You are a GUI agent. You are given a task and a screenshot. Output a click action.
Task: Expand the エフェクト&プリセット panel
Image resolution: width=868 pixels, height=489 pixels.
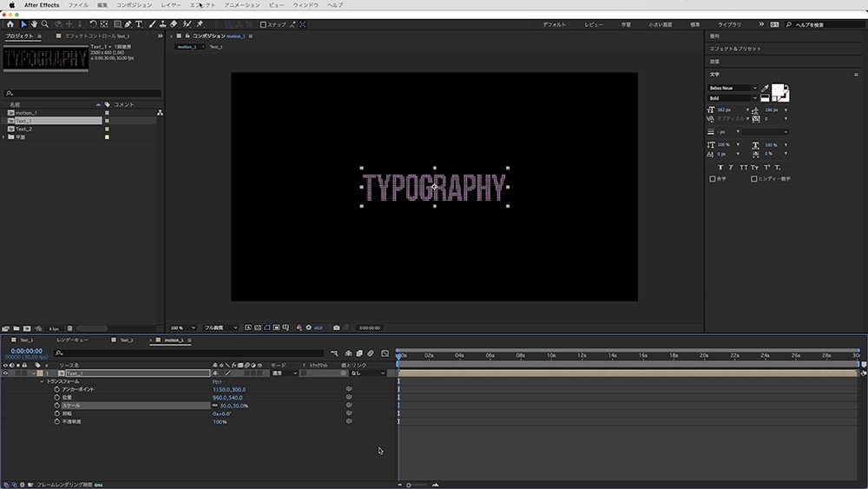[x=735, y=49]
